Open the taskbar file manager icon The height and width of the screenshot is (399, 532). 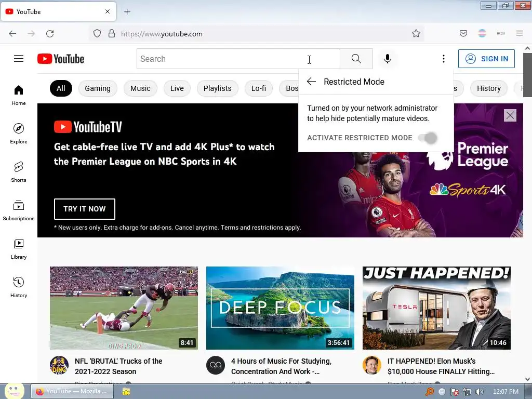click(x=126, y=392)
